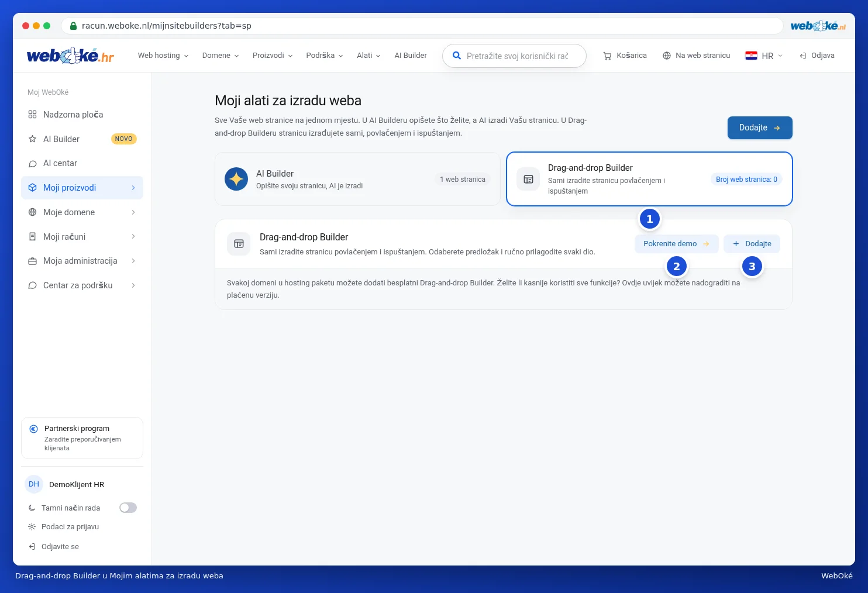Viewport: 868px width, 593px height.
Task: Click the WebOké.hr logo
Action: tap(70, 56)
